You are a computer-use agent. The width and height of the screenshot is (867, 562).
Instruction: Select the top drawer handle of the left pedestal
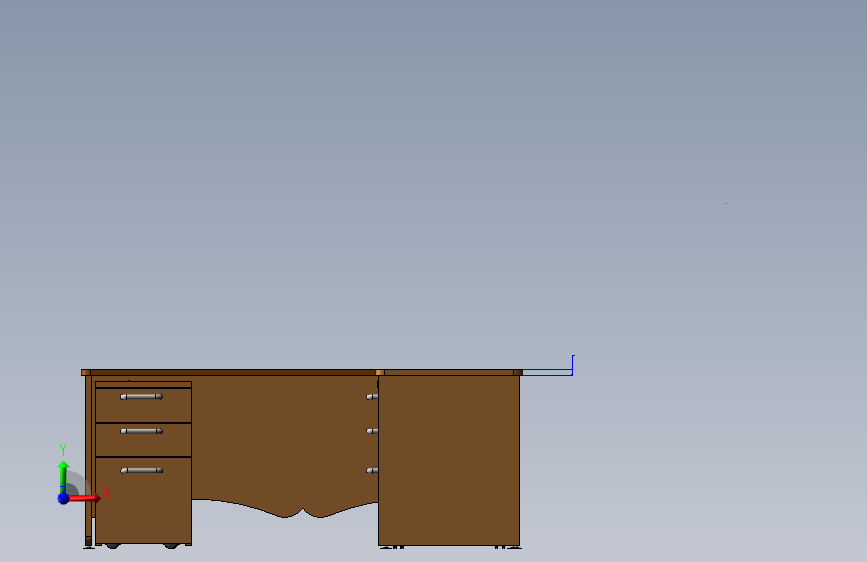[142, 397]
